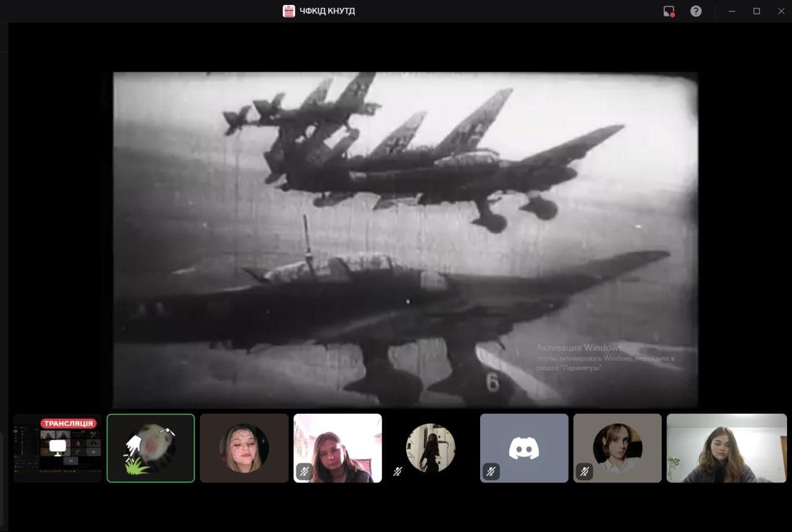Maximize the Discord call window
Viewport: 792px width, 532px height.
(x=756, y=11)
